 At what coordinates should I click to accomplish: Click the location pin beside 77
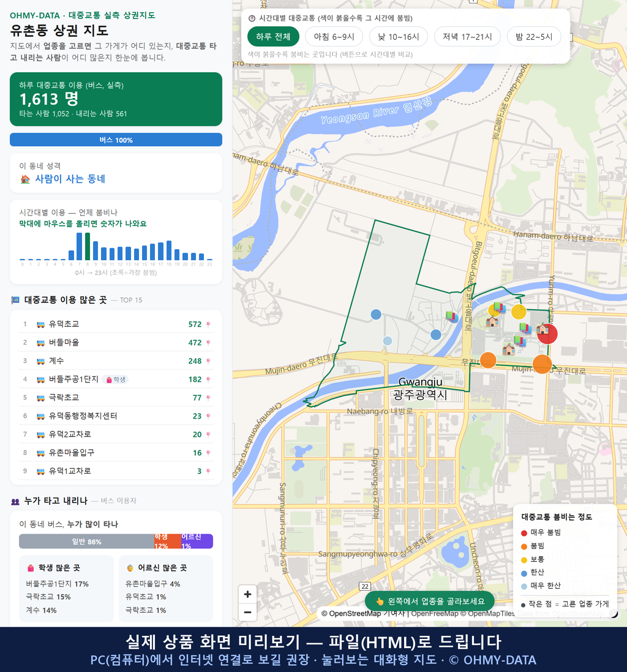pyautogui.click(x=208, y=398)
